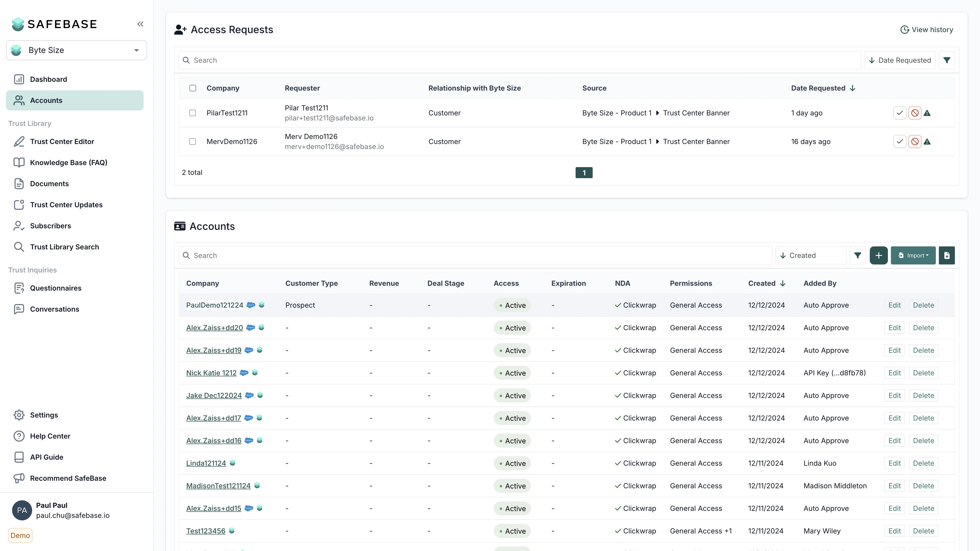
Task: Open the Access Requests filter funnel icon
Action: pyautogui.click(x=947, y=60)
